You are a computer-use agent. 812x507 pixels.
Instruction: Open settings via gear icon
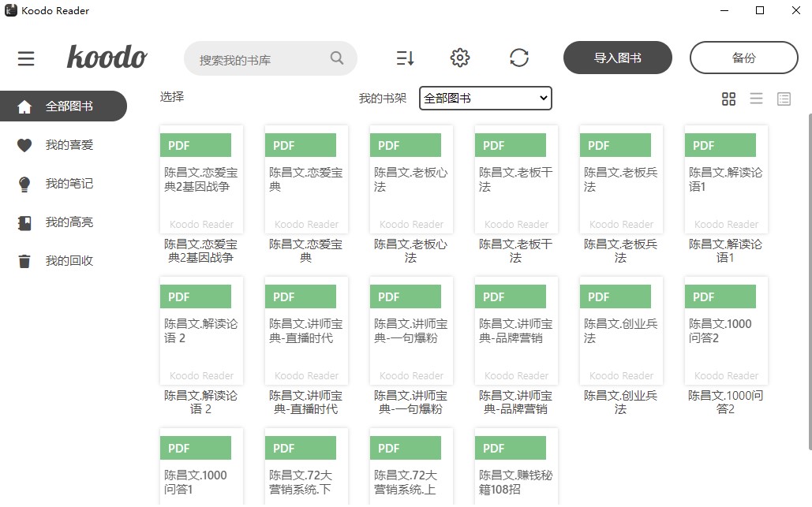460,58
